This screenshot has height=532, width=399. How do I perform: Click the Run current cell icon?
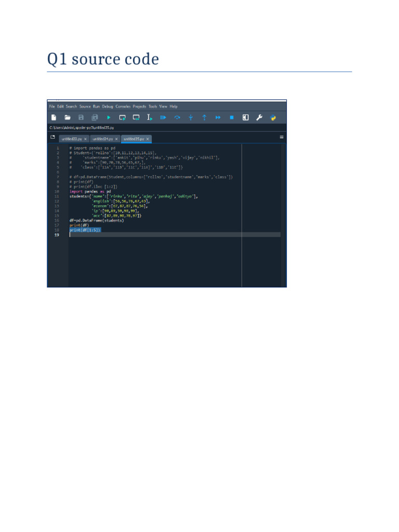click(123, 117)
